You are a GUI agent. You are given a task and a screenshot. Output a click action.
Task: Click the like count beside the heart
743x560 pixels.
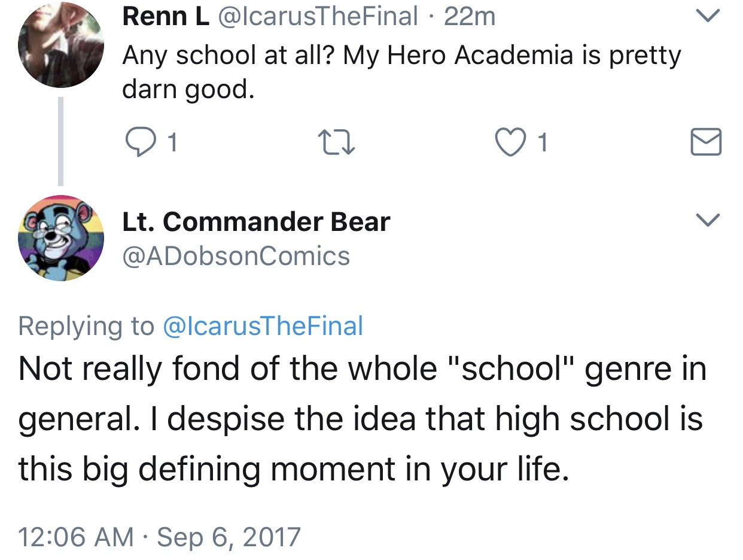tap(541, 143)
